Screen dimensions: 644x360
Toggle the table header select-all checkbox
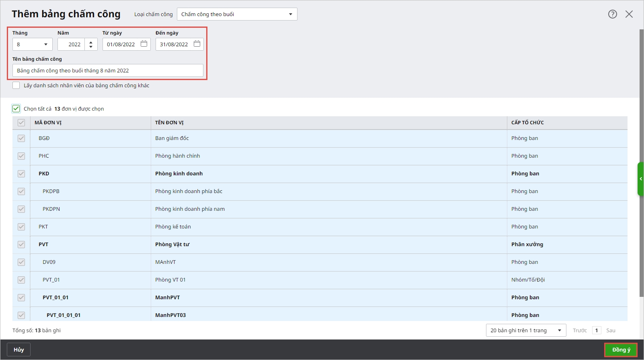pos(21,123)
